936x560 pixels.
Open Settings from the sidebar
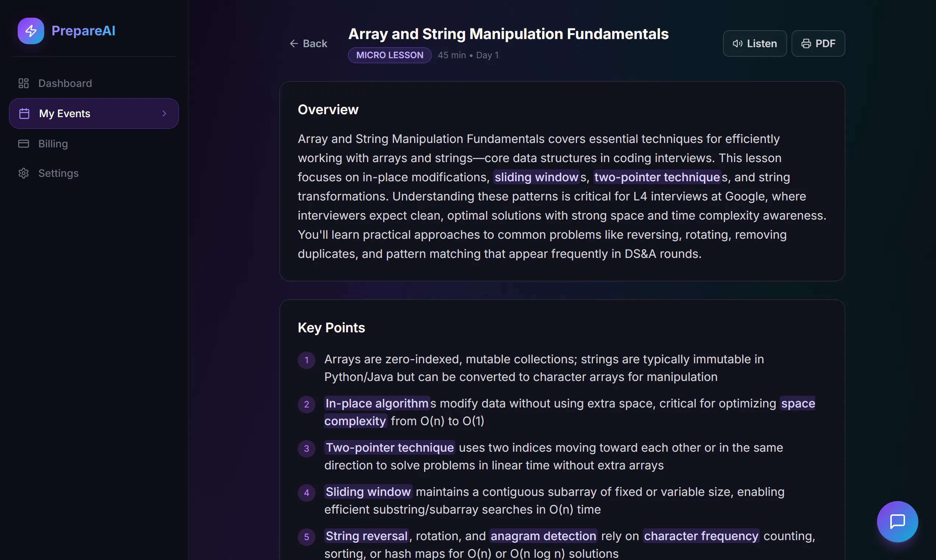pyautogui.click(x=94, y=173)
